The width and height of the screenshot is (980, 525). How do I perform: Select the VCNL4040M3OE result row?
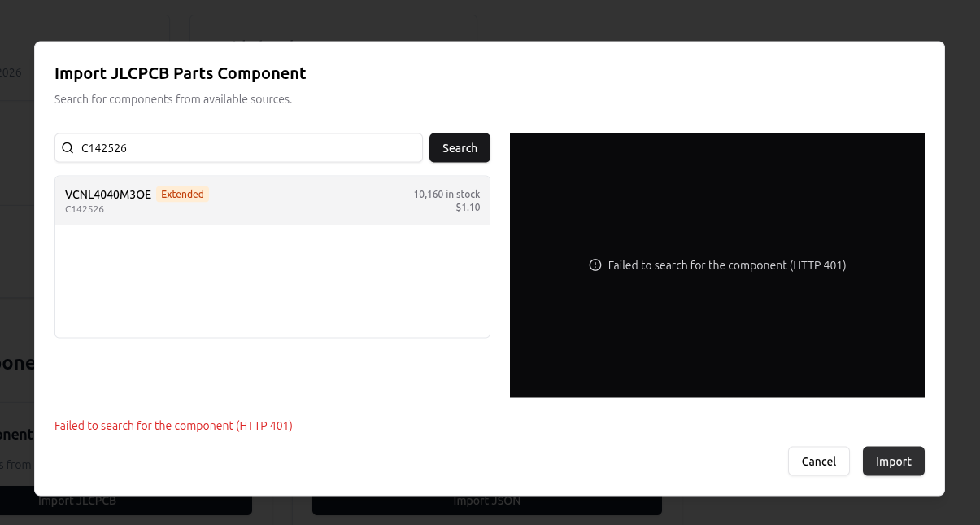(x=272, y=200)
